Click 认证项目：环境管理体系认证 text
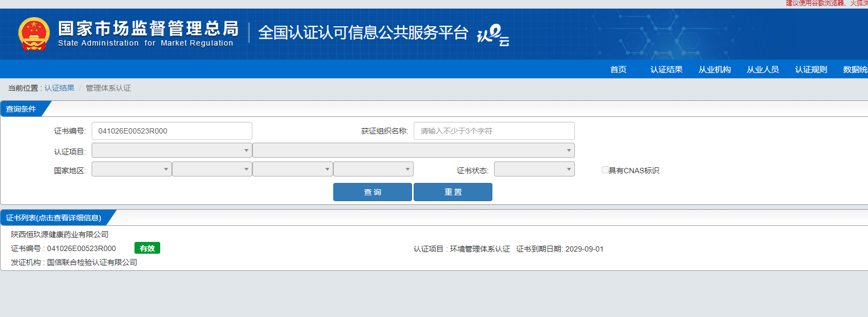The image size is (868, 317). click(462, 249)
